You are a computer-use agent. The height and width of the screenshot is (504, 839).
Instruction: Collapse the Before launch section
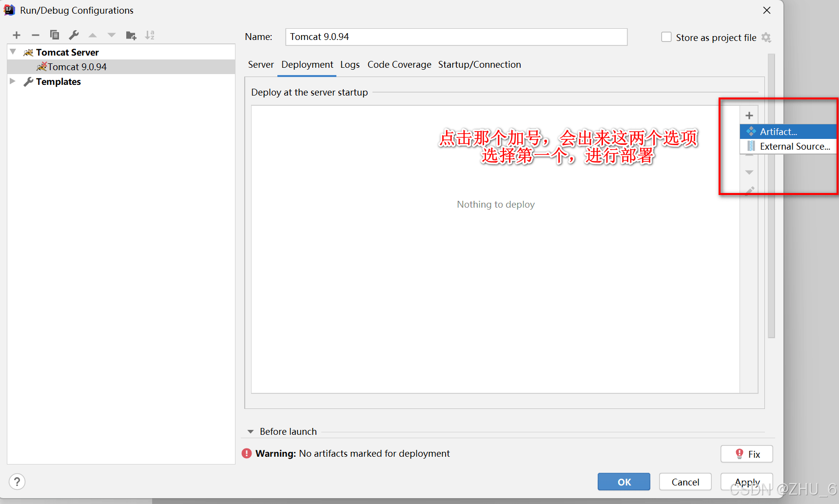point(251,431)
